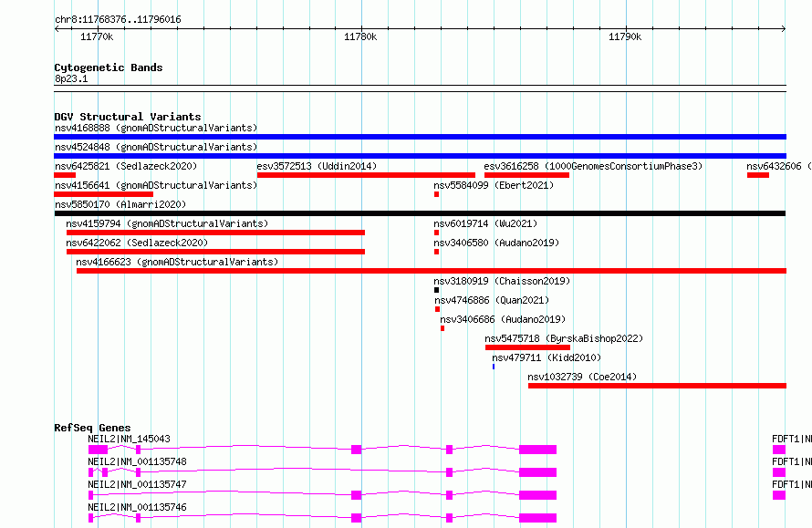Open the NEIL2|NM_145043 transcript label
This screenshot has height=528, width=812.
(129, 439)
